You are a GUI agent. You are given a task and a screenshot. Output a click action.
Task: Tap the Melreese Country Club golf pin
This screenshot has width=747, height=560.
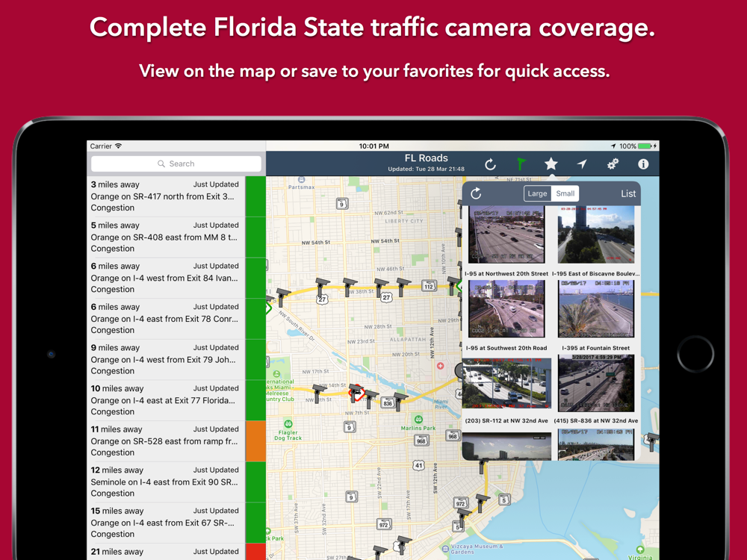(x=276, y=374)
